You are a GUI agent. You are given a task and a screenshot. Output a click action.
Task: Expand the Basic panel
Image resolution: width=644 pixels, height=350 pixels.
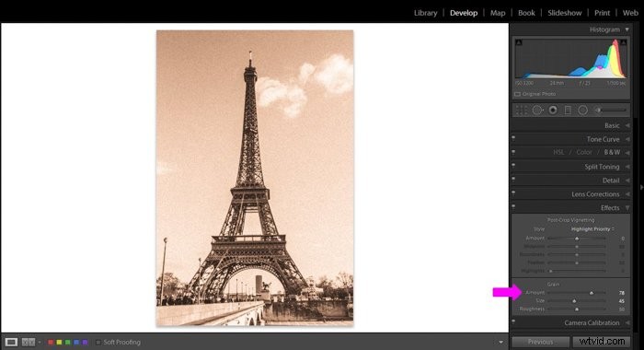click(x=627, y=125)
